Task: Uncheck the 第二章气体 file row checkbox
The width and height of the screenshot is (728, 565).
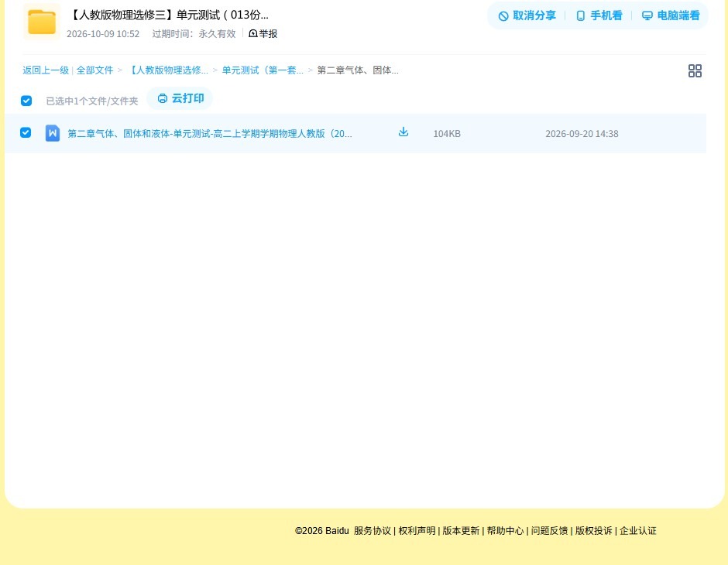Action: (26, 132)
